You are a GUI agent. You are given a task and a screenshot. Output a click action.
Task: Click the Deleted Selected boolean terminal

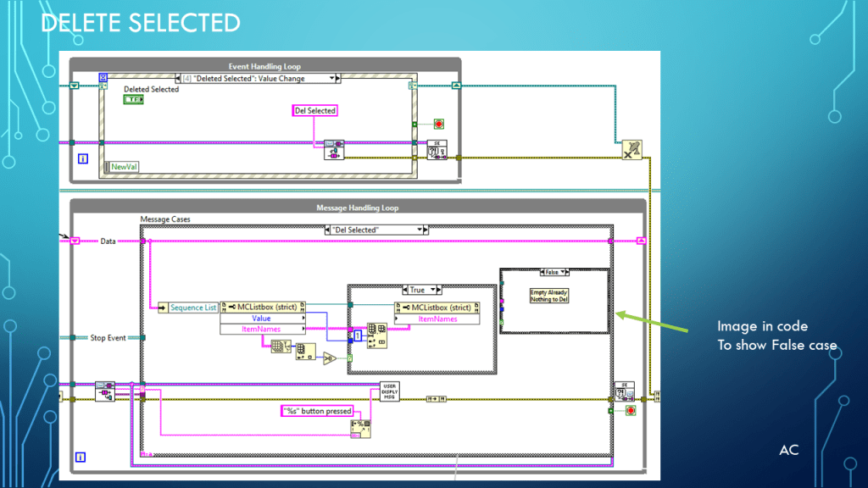134,100
